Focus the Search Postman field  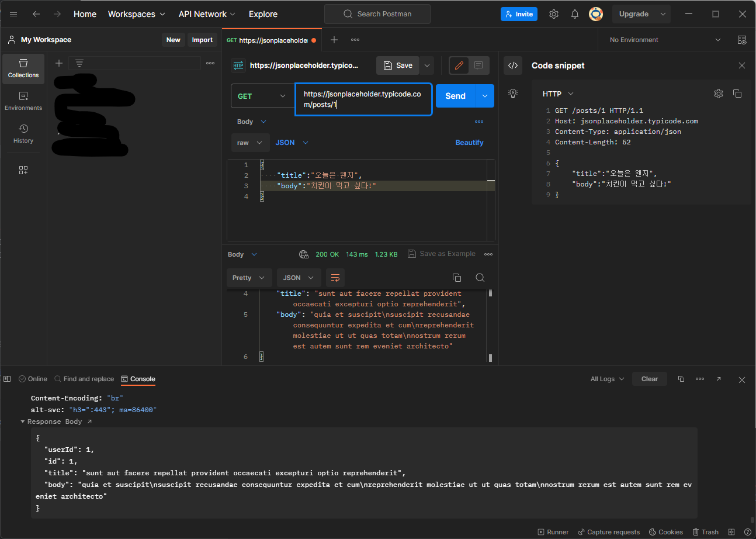377,14
